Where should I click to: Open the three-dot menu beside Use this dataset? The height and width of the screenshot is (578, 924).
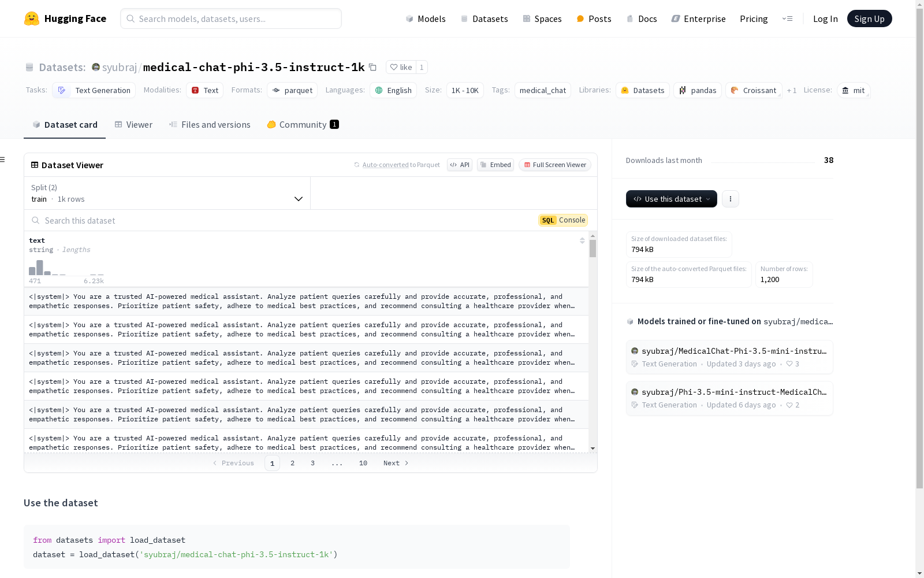pyautogui.click(x=731, y=199)
